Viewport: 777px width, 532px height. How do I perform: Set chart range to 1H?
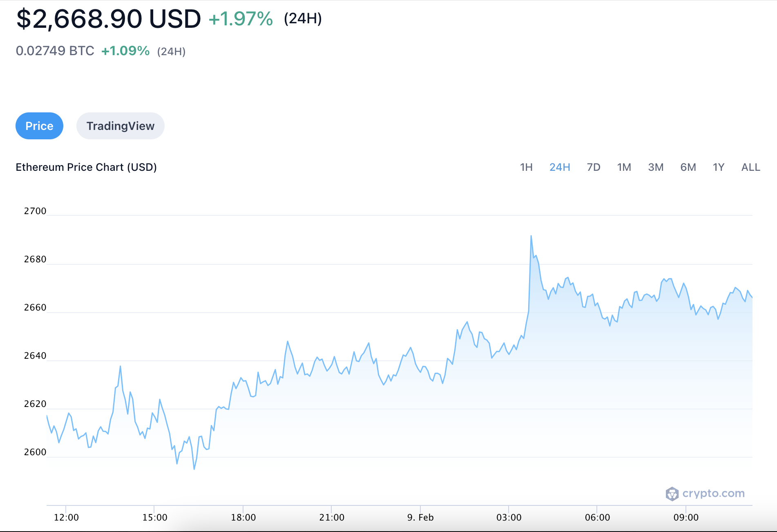[x=526, y=167]
